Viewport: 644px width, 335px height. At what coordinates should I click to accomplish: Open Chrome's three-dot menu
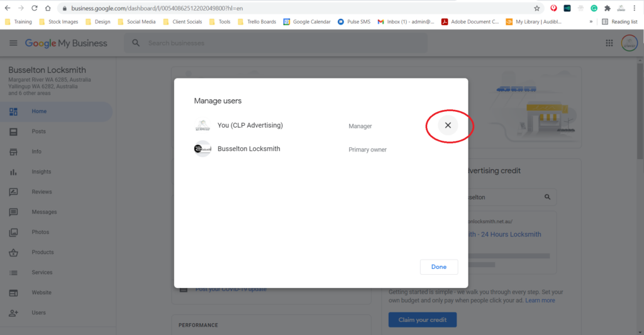tap(634, 8)
